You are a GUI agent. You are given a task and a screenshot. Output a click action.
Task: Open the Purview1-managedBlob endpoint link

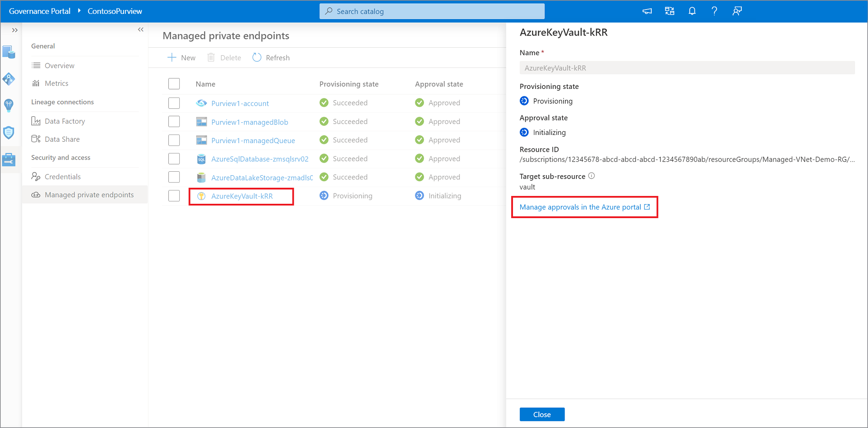coord(250,122)
